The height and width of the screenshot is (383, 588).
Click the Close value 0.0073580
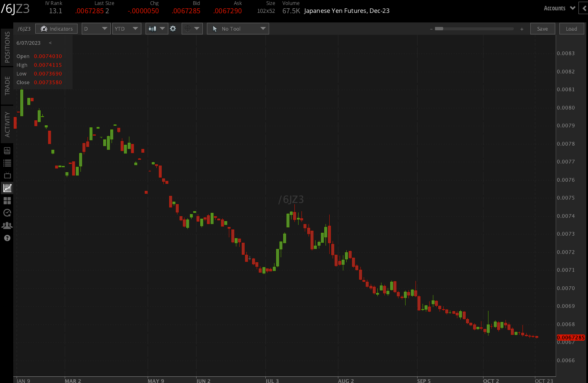[48, 83]
